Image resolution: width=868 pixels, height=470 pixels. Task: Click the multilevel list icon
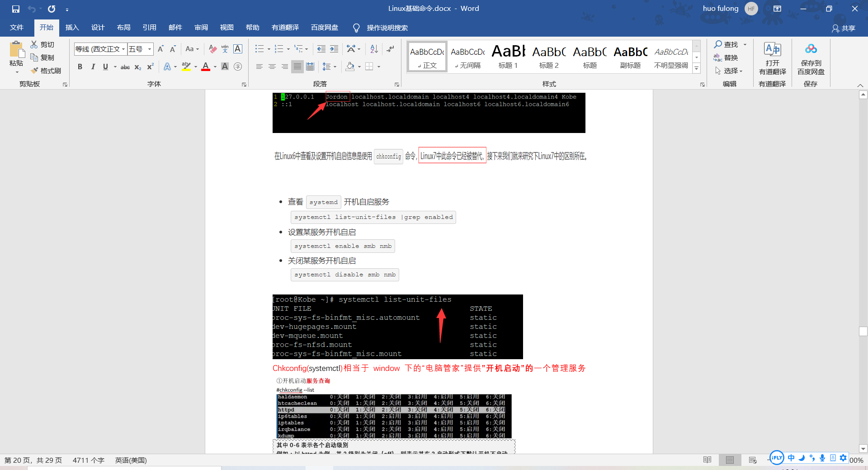click(298, 49)
